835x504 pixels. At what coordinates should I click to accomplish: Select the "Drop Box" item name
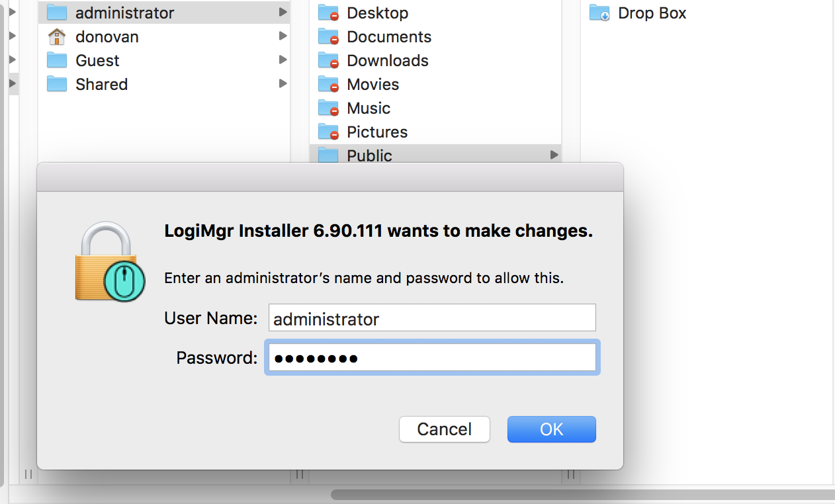click(652, 13)
